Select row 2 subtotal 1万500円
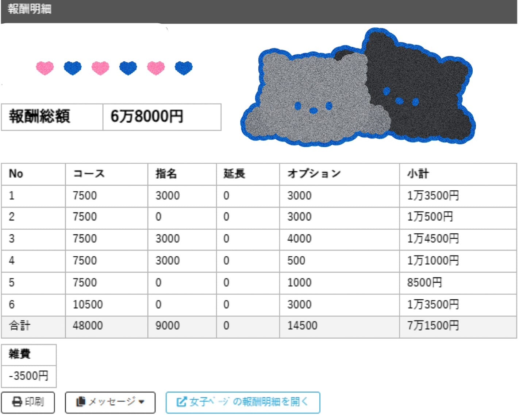Viewport: 519px width, 420px height. (430, 217)
